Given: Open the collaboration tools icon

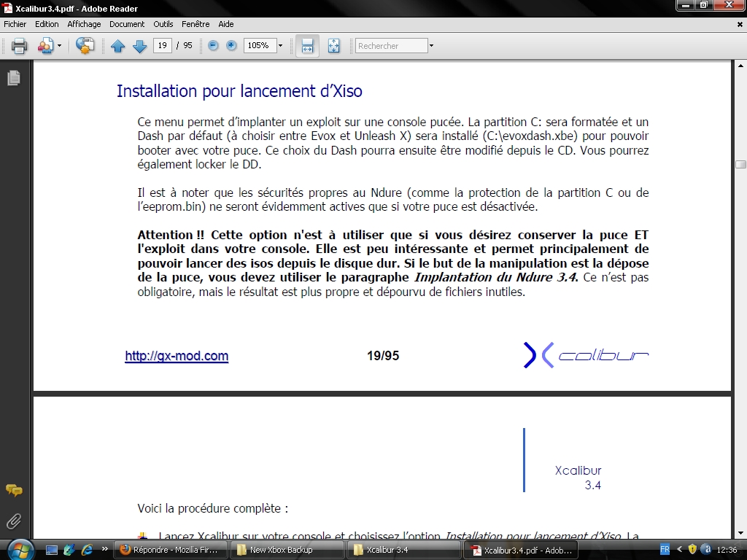Looking at the screenshot, I should pos(46,46).
